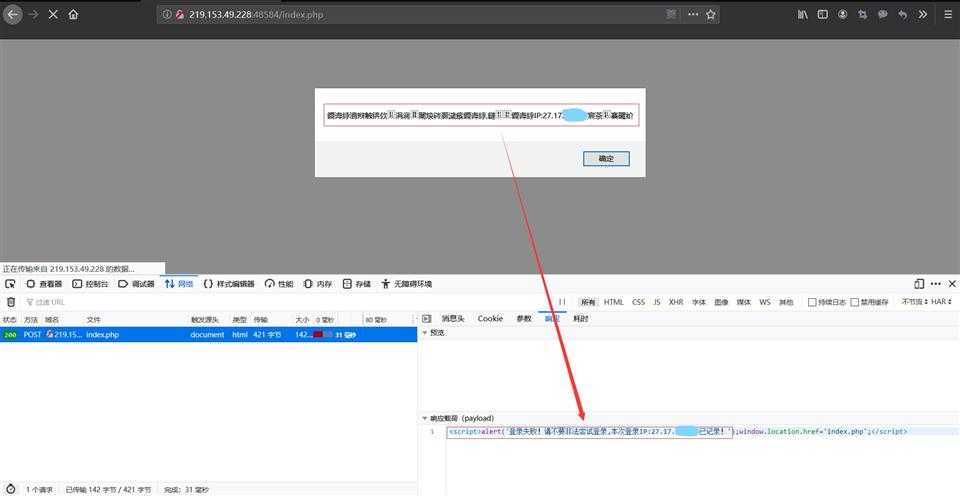
Task: Open the 参数 Params detail tab
Action: [x=524, y=318]
